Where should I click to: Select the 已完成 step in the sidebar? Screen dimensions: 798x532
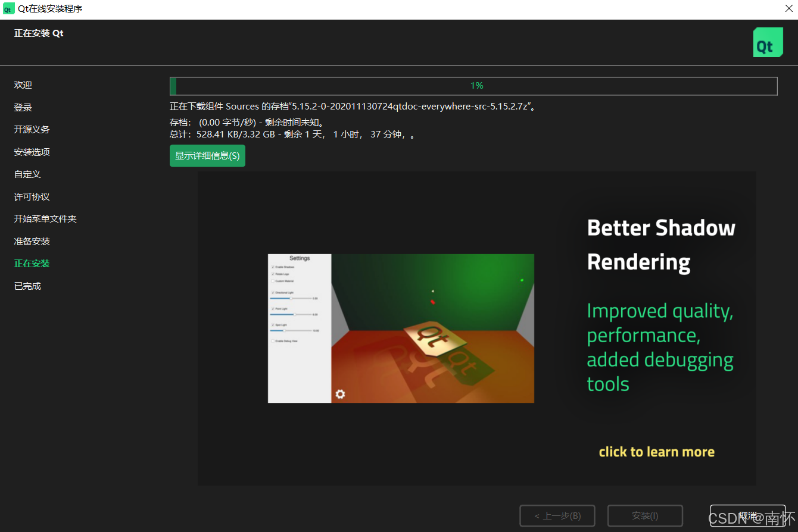pos(27,286)
